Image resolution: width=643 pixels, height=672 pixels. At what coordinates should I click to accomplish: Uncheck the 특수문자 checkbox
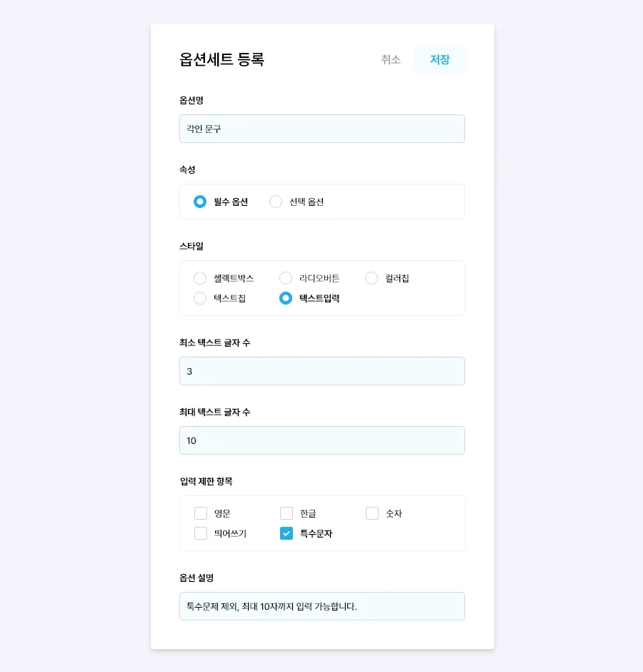point(286,533)
